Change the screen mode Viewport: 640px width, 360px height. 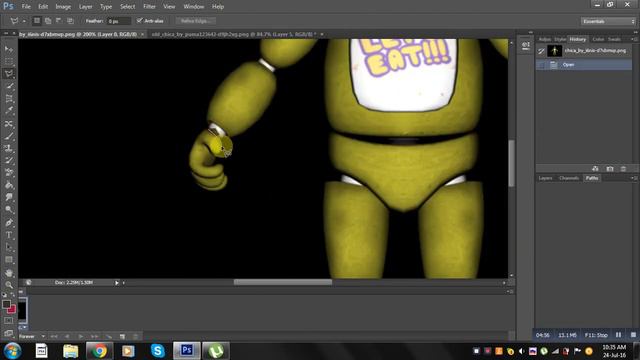tap(9, 333)
